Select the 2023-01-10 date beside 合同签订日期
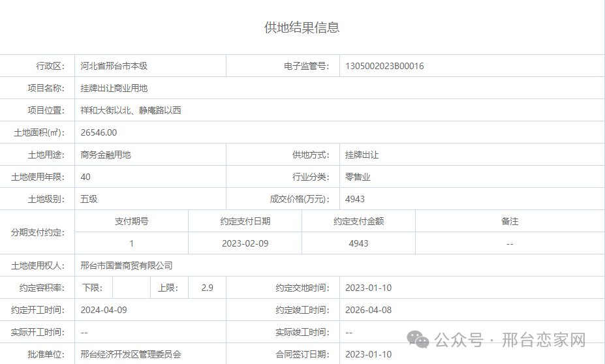This screenshot has width=605, height=364. click(x=369, y=354)
